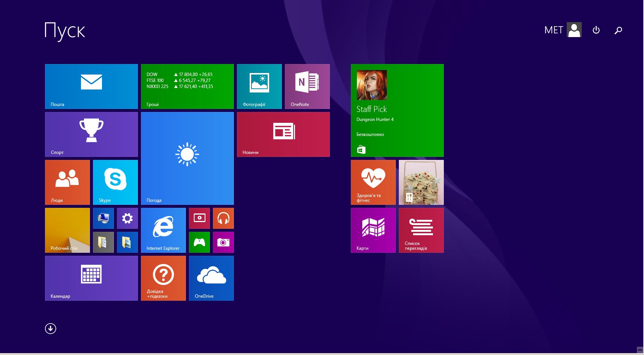The height and width of the screenshot is (355, 644).
Task: Open the Робочий стіл desktop tile
Action: (x=67, y=230)
